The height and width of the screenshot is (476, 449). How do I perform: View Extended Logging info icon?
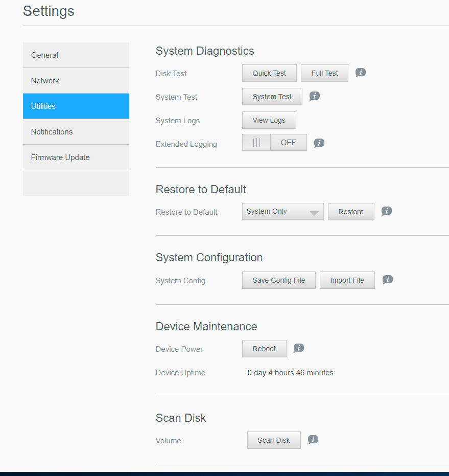pos(319,143)
